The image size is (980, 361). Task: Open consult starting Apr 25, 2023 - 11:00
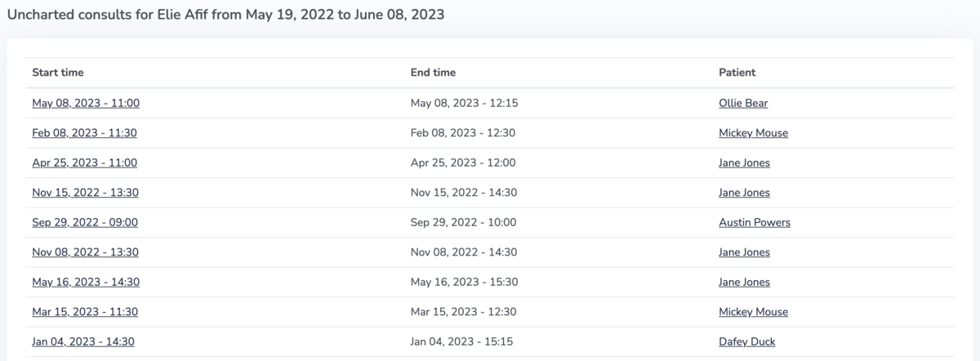click(x=85, y=163)
